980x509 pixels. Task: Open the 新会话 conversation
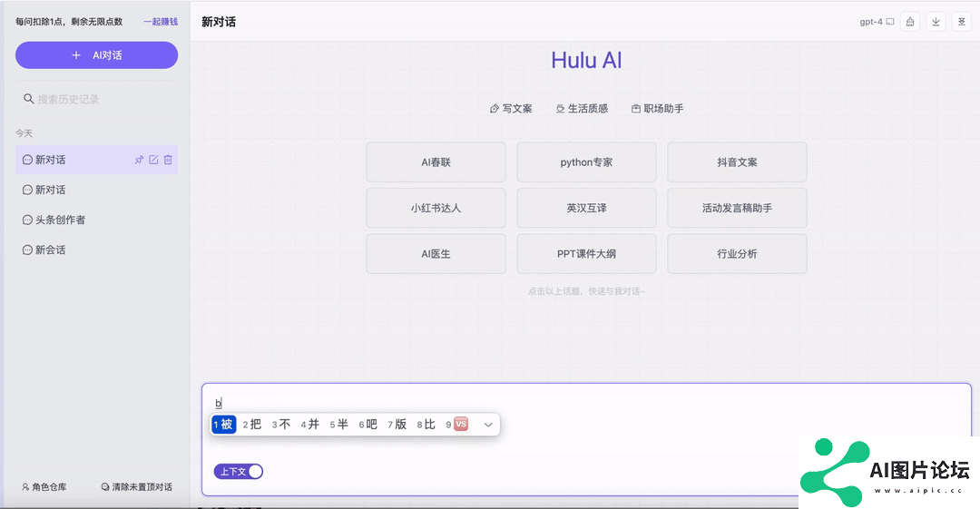pyautogui.click(x=96, y=250)
